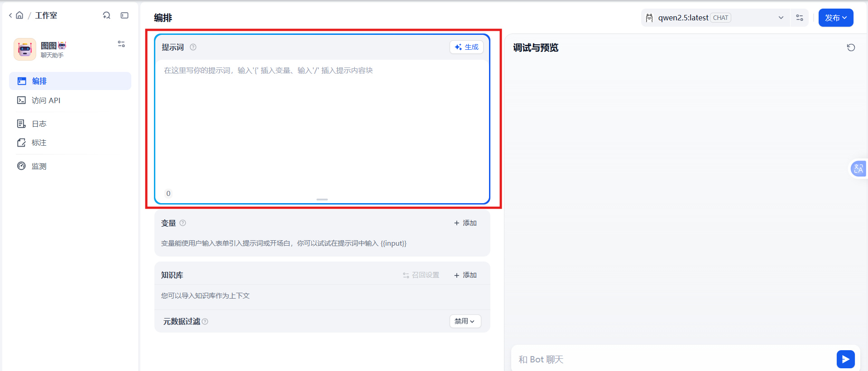Go back using the left arrow
This screenshot has height=371, width=868.
tap(10, 15)
